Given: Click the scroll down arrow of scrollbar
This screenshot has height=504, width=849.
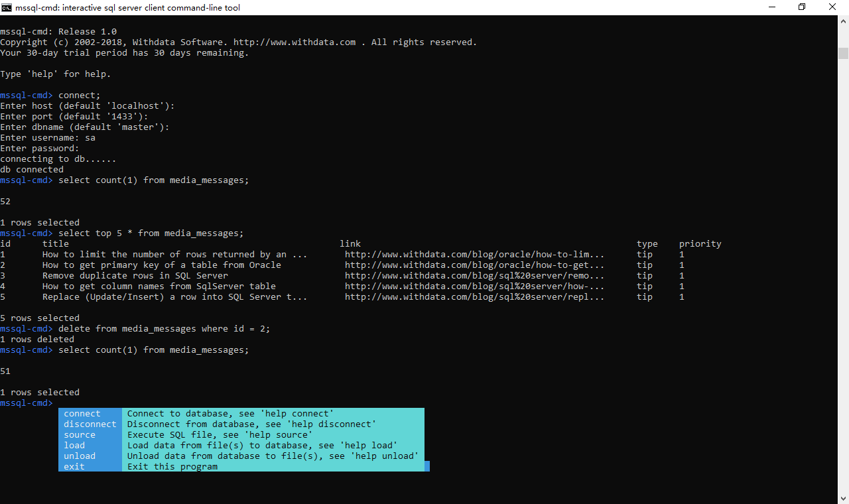Looking at the screenshot, I should 843,497.
